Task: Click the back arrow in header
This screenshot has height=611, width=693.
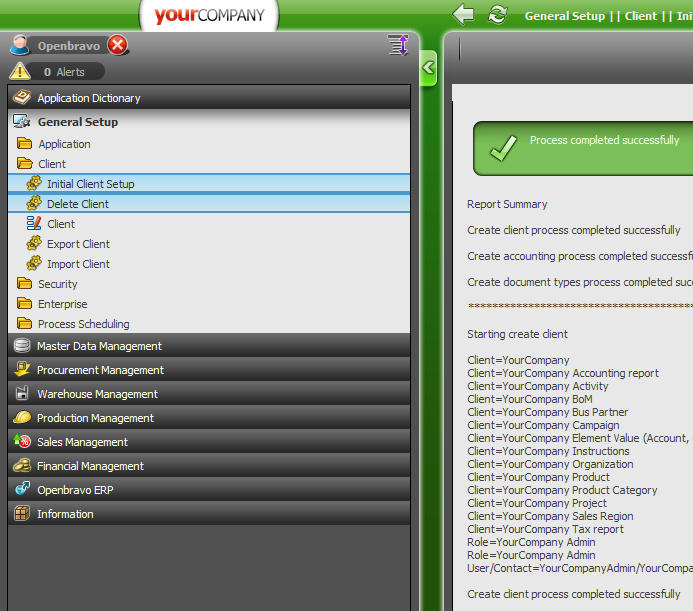Action: [463, 15]
